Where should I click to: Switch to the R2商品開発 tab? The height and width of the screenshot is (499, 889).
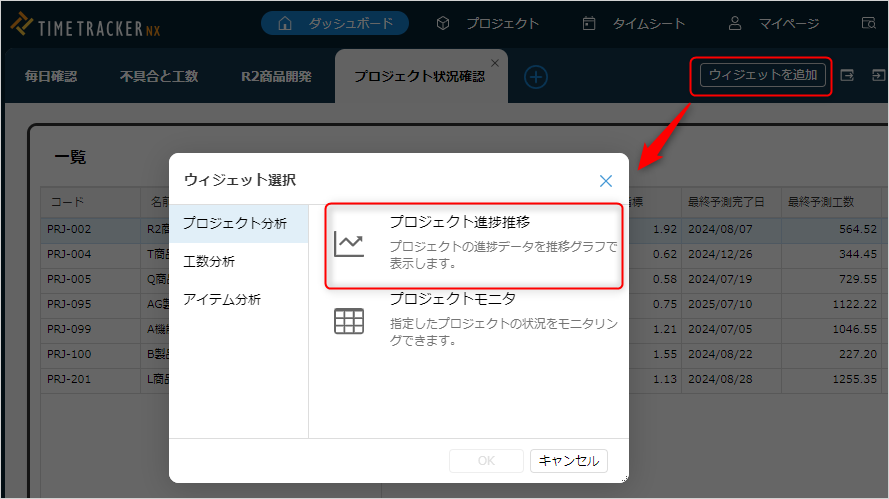[276, 76]
